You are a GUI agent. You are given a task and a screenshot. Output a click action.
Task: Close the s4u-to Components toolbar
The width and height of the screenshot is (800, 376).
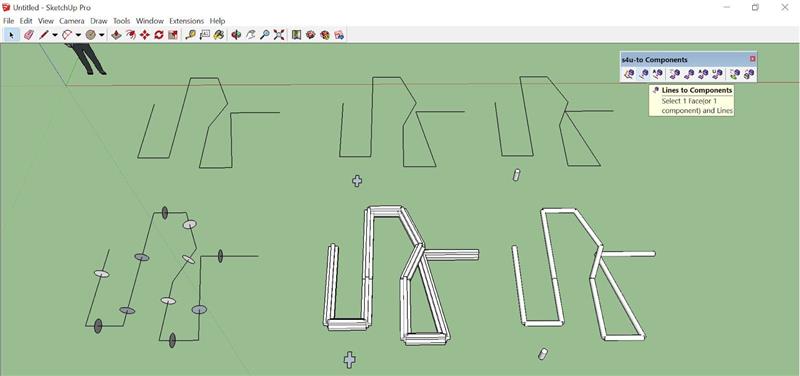coord(752,59)
